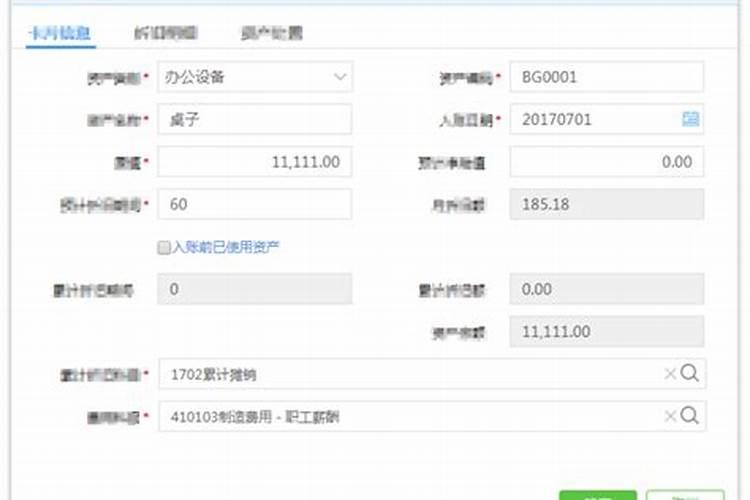Tick the 入账前已使用资产 checkbox
The image size is (750, 500).
pyautogui.click(x=164, y=247)
